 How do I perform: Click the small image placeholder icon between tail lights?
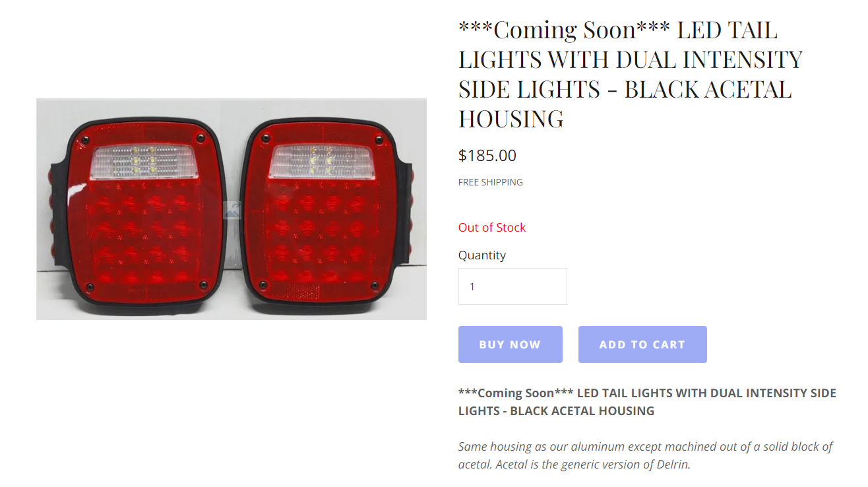[x=233, y=210]
